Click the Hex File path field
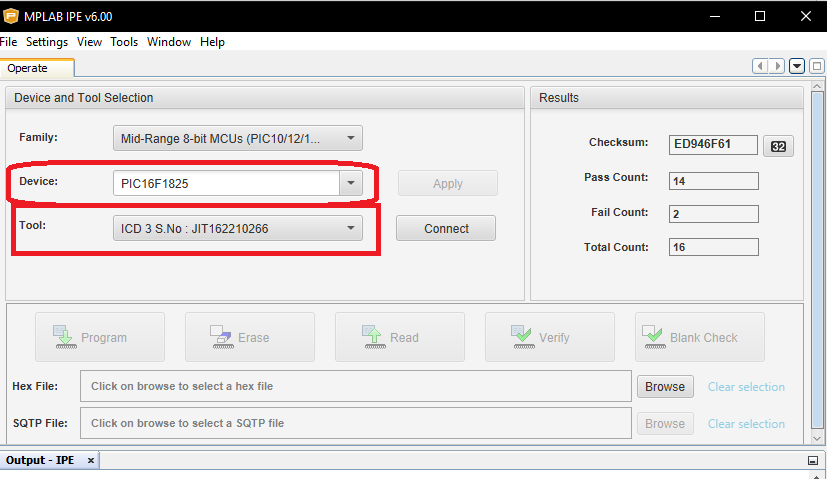The height and width of the screenshot is (483, 827). pyautogui.click(x=356, y=386)
